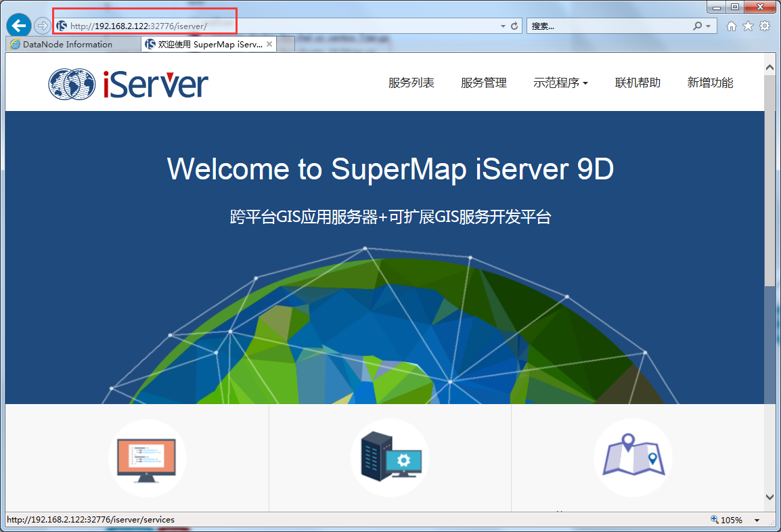The image size is (781, 532).
Task: Expand the search provider dropdown arrow
Action: [709, 26]
